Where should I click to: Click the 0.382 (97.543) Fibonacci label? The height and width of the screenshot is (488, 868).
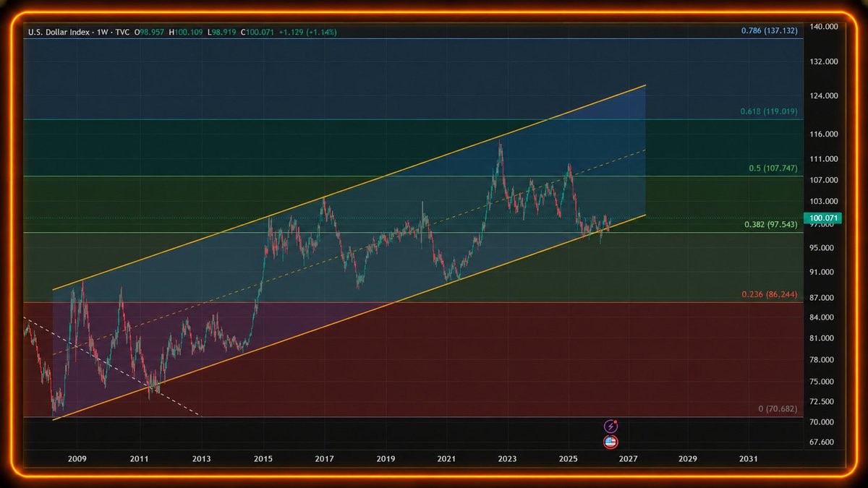pos(771,225)
